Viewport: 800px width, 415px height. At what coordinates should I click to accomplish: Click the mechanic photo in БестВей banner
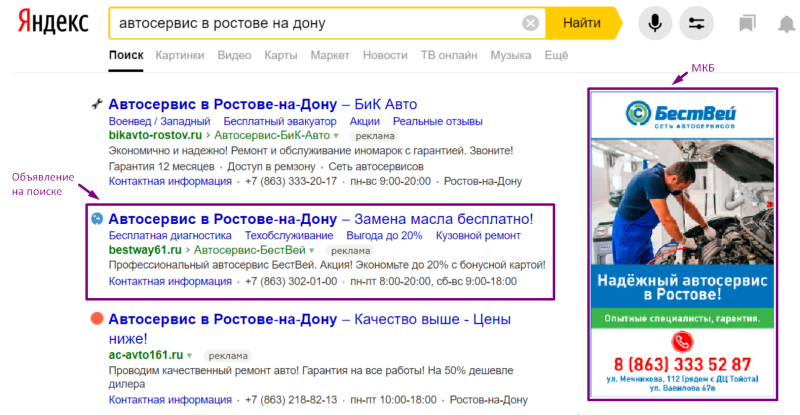(682, 201)
